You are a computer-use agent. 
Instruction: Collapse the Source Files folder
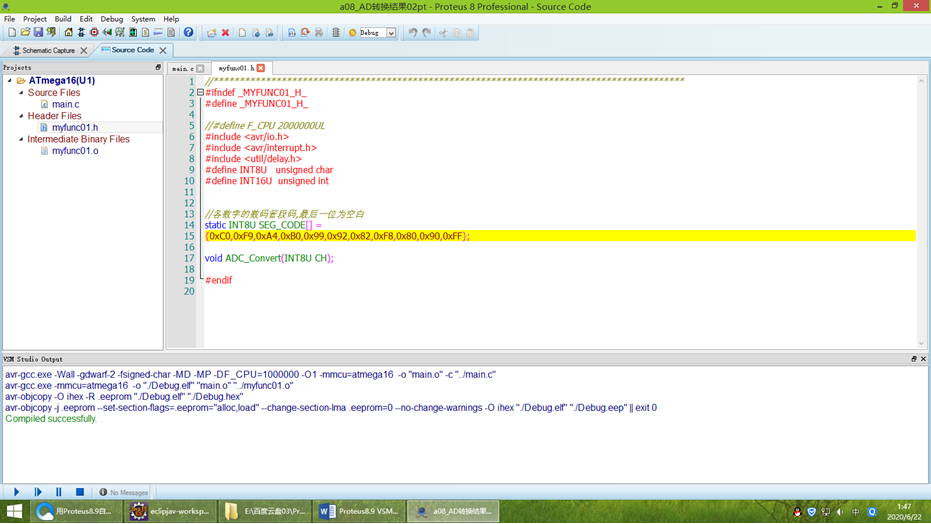[x=21, y=93]
